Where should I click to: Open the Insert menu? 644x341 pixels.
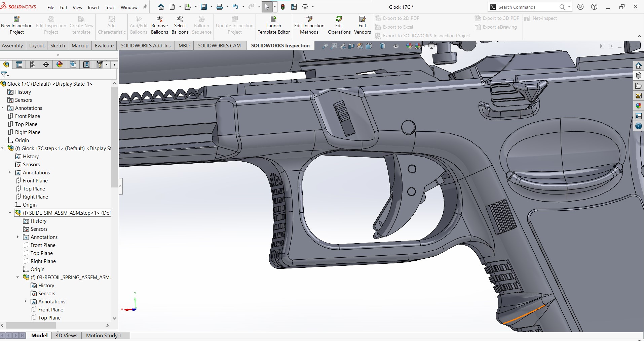pyautogui.click(x=93, y=7)
